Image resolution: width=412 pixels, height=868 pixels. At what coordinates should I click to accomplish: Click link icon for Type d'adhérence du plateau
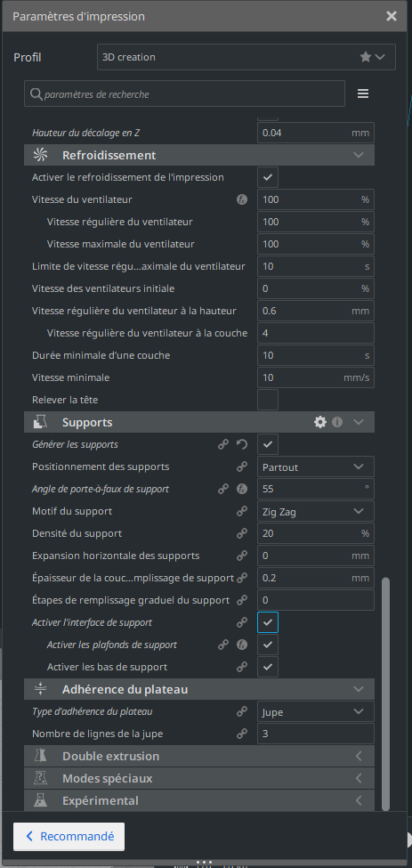pyautogui.click(x=242, y=712)
